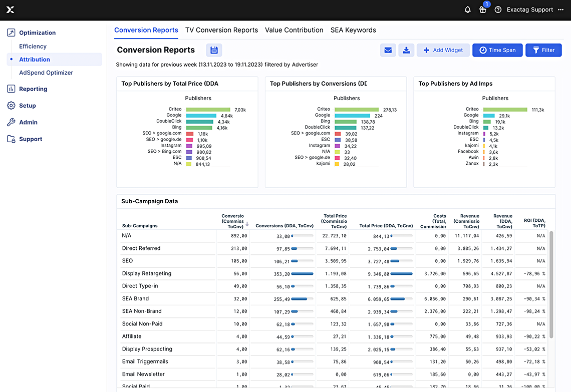571x392 pixels.
Task: Expand the three-dot menu next to Exactag Support
Action: [560, 10]
